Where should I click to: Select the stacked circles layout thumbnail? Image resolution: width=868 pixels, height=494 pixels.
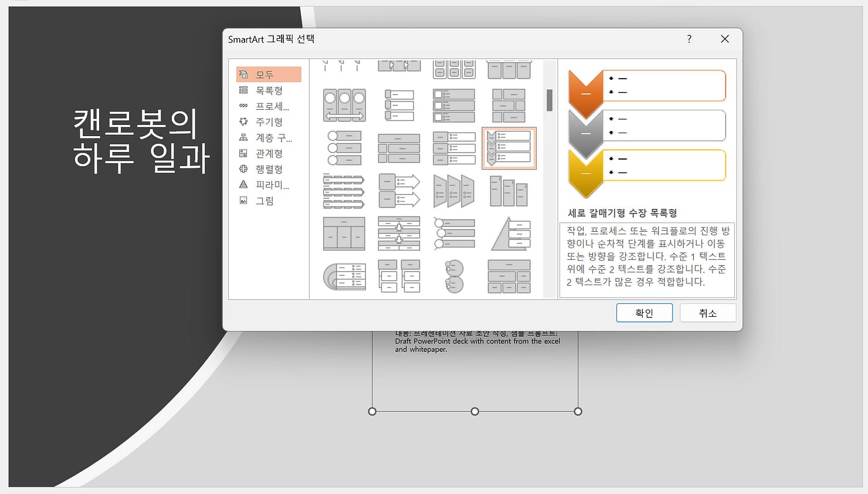coord(453,276)
